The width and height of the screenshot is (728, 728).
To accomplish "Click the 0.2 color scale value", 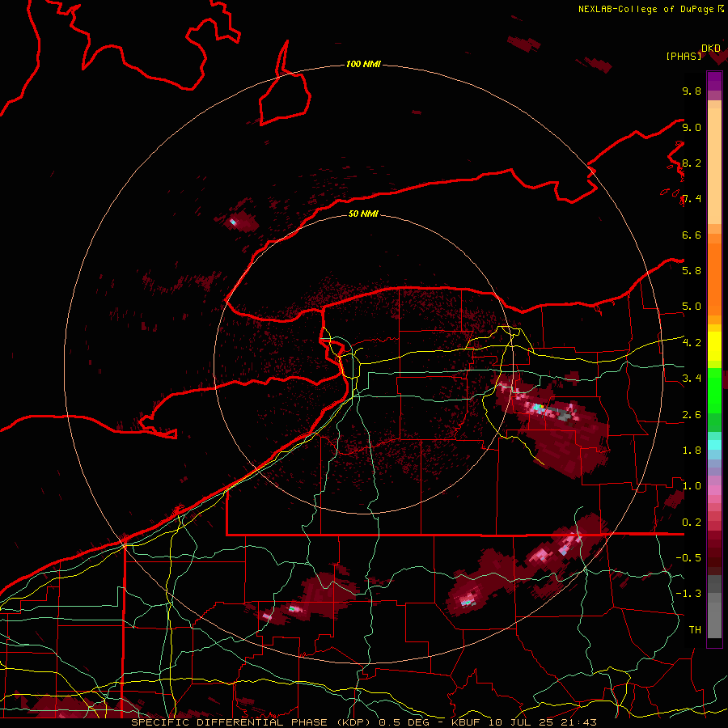I will [692, 522].
